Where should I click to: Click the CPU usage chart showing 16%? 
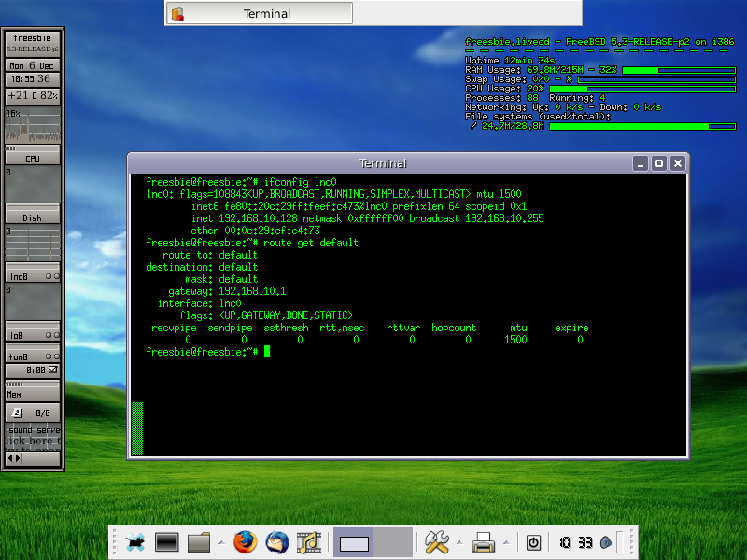coord(33,126)
